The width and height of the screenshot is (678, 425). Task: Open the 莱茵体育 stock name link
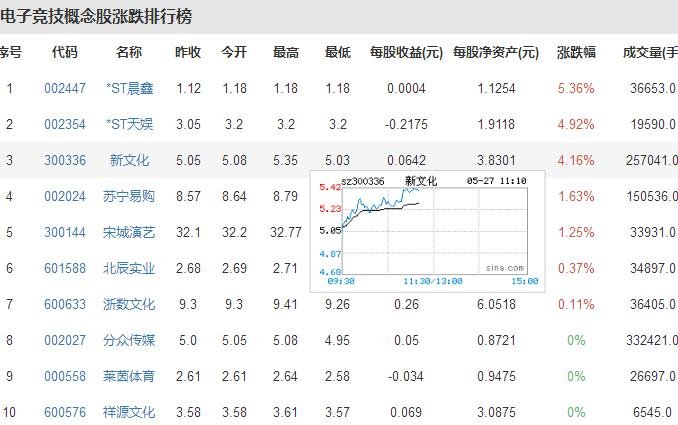coord(129,376)
